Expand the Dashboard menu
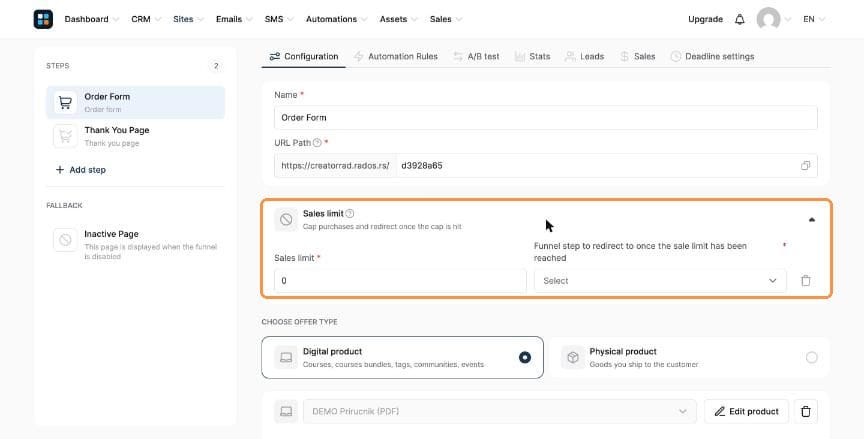This screenshot has width=864, height=439. click(91, 19)
